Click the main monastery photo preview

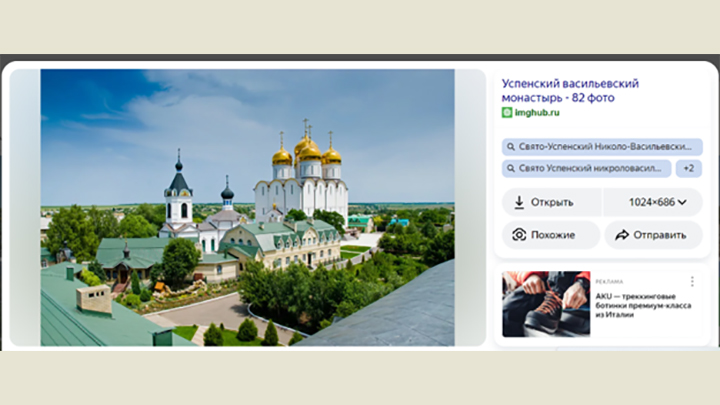tap(247, 207)
